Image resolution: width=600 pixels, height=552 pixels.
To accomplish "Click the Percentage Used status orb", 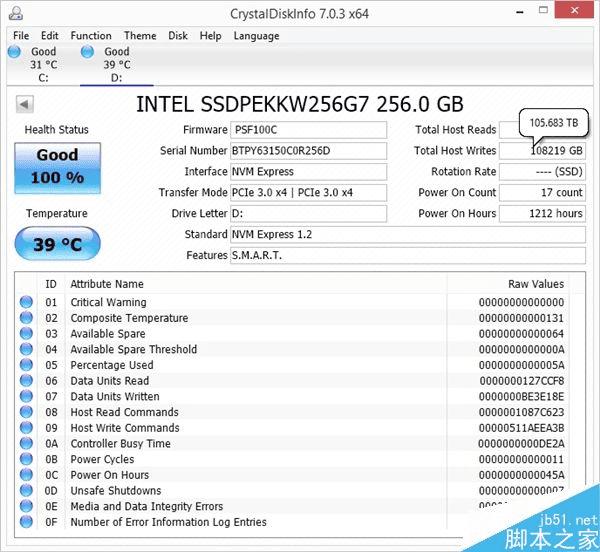I will click(26, 365).
